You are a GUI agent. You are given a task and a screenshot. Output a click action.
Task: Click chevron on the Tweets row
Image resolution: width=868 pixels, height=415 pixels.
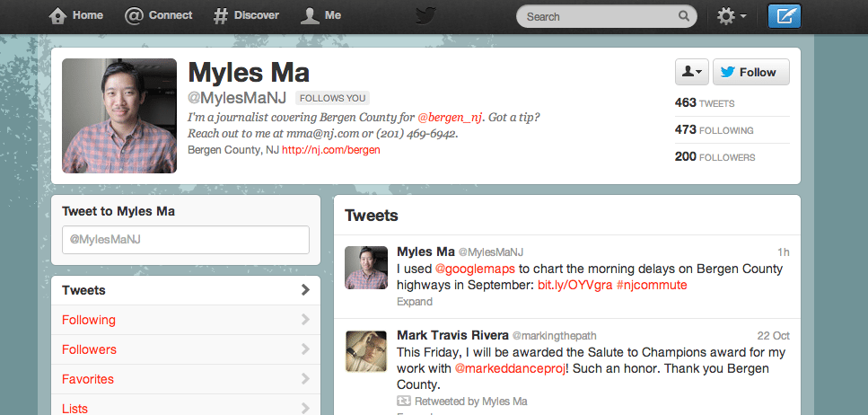[305, 290]
